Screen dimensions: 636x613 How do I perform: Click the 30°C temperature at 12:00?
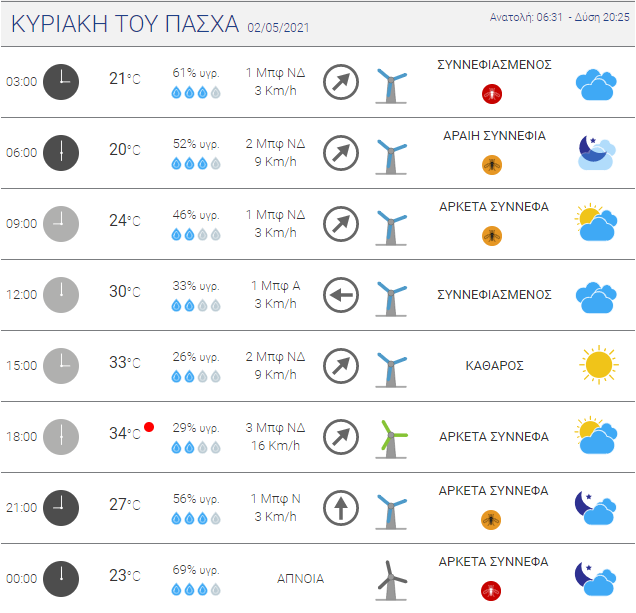[x=125, y=291]
